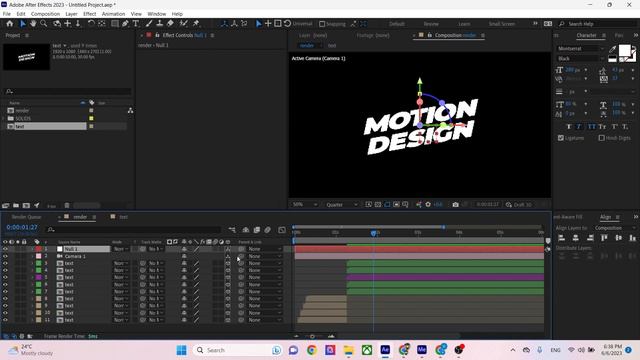Open the Effect menu
Screen dimensions: 640x360
click(89, 14)
